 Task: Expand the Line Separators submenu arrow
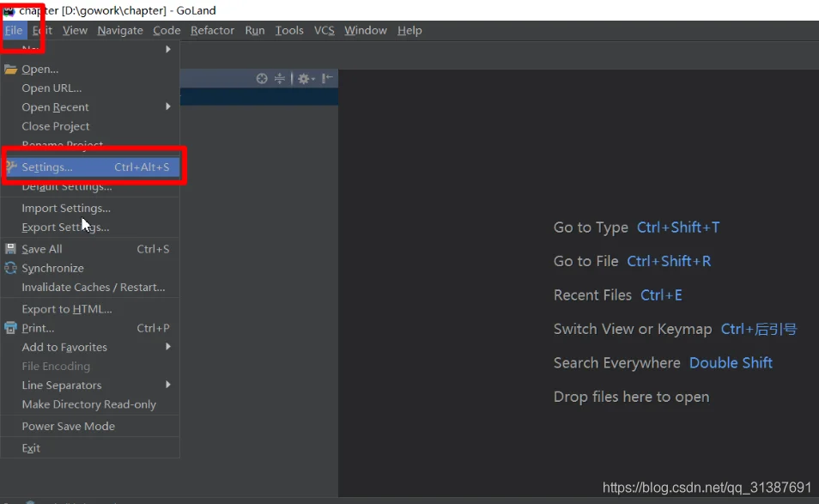point(168,385)
